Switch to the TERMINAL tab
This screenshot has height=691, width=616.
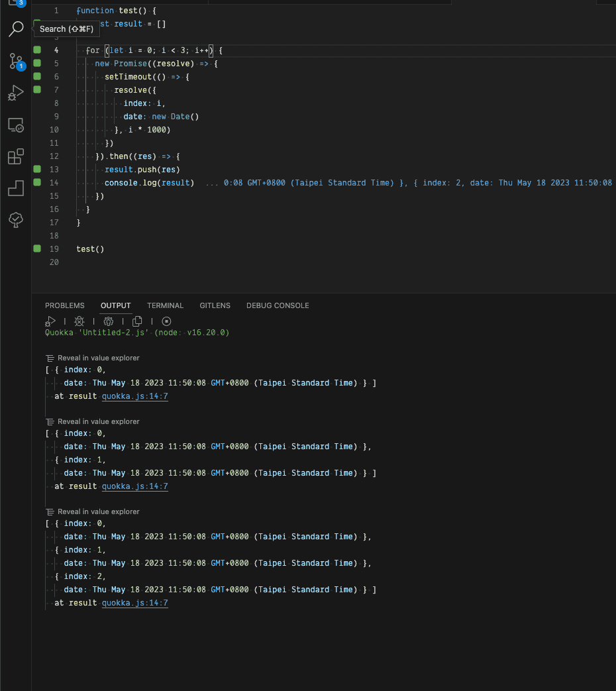point(165,305)
